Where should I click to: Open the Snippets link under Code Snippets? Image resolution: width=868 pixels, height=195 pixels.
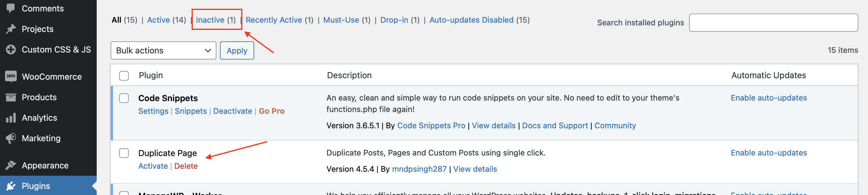pyautogui.click(x=191, y=111)
